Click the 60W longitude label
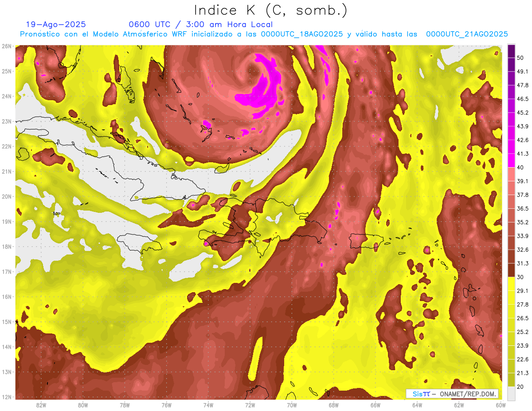Screen dimensions: 532x411 click(501, 405)
